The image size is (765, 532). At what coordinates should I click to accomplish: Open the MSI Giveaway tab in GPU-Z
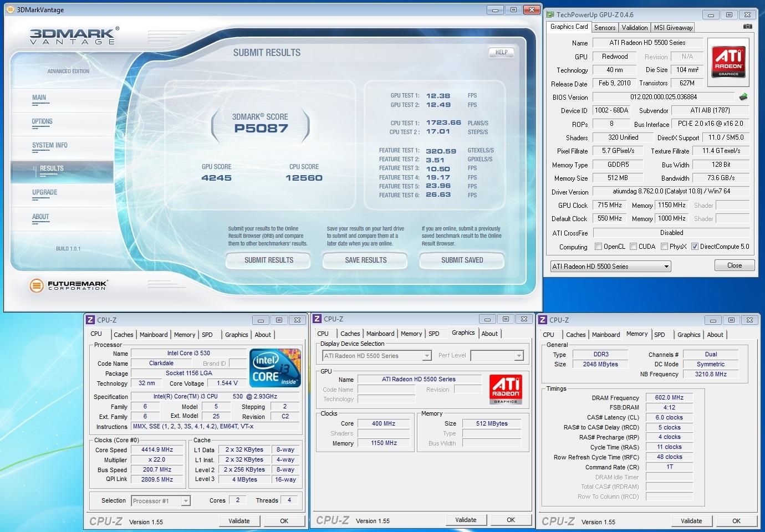pos(673,28)
